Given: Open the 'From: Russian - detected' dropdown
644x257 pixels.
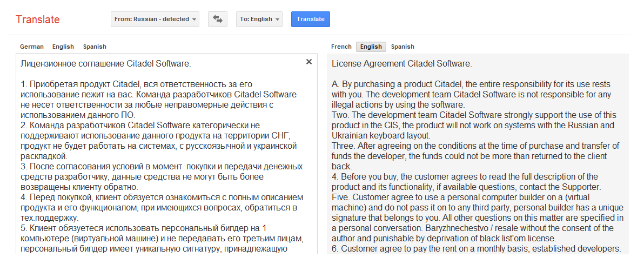Looking at the screenshot, I should pyautogui.click(x=155, y=19).
